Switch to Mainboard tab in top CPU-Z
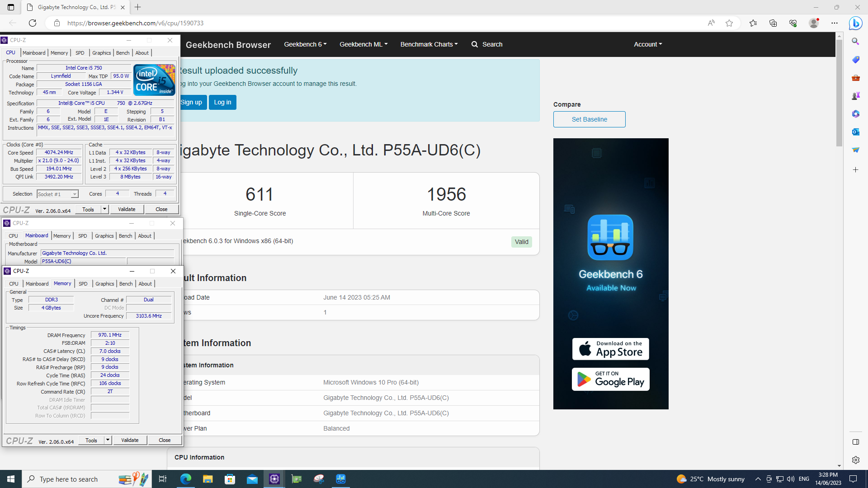Screen dimensions: 868x488 tap(34, 53)
